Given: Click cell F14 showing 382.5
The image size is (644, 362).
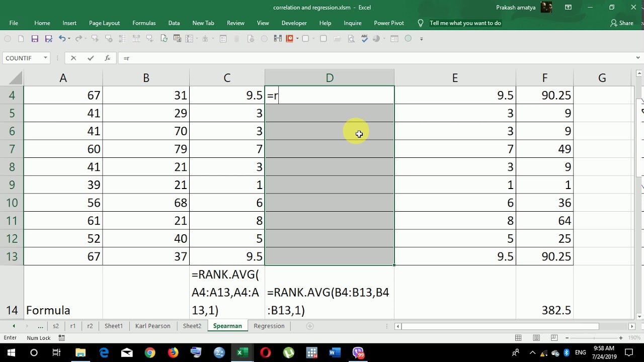Looking at the screenshot, I should [x=544, y=292].
